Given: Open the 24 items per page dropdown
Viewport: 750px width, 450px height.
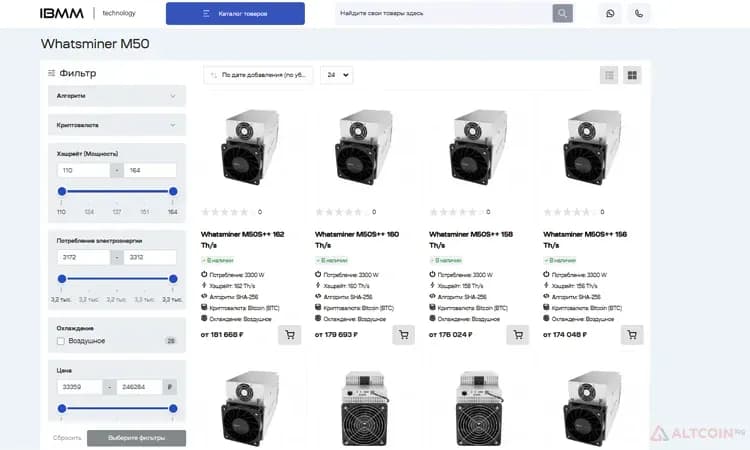Looking at the screenshot, I should (337, 75).
